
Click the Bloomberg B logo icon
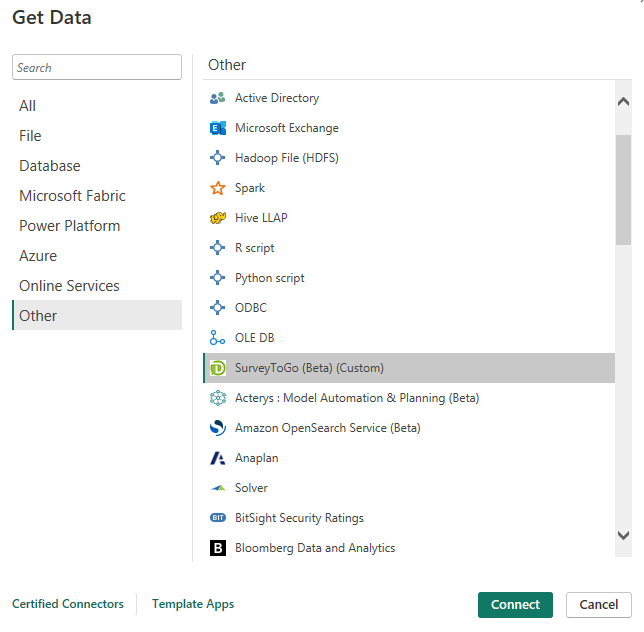tap(218, 548)
